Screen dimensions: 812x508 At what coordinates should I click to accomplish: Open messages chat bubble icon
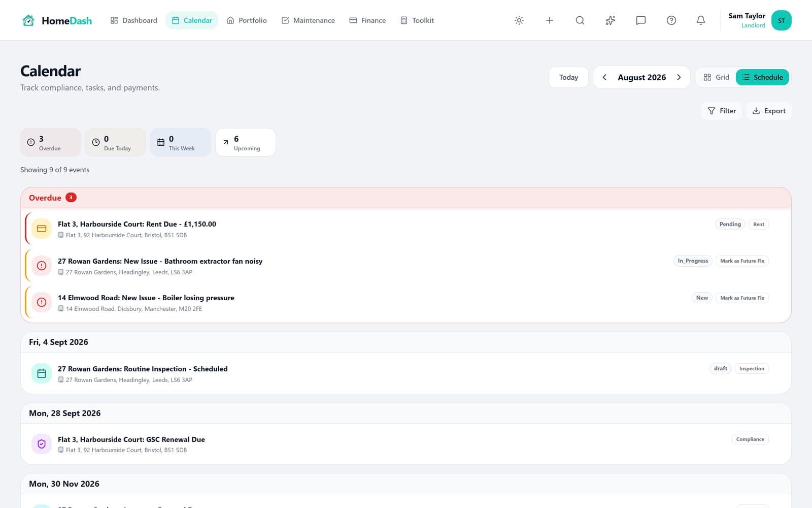[x=640, y=20]
